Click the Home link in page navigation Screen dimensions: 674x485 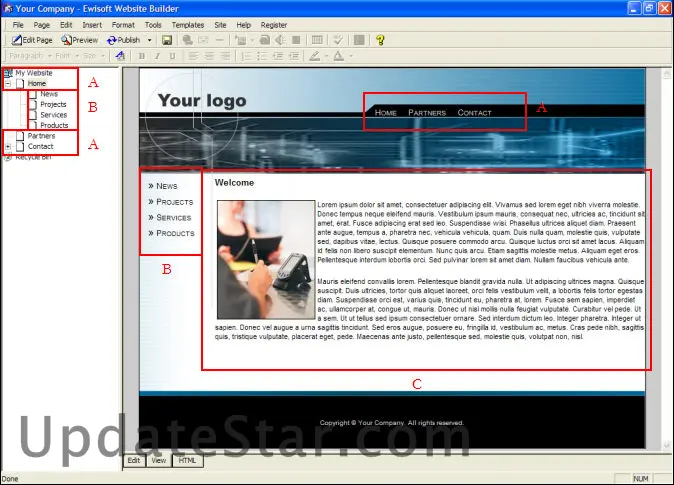click(x=385, y=113)
